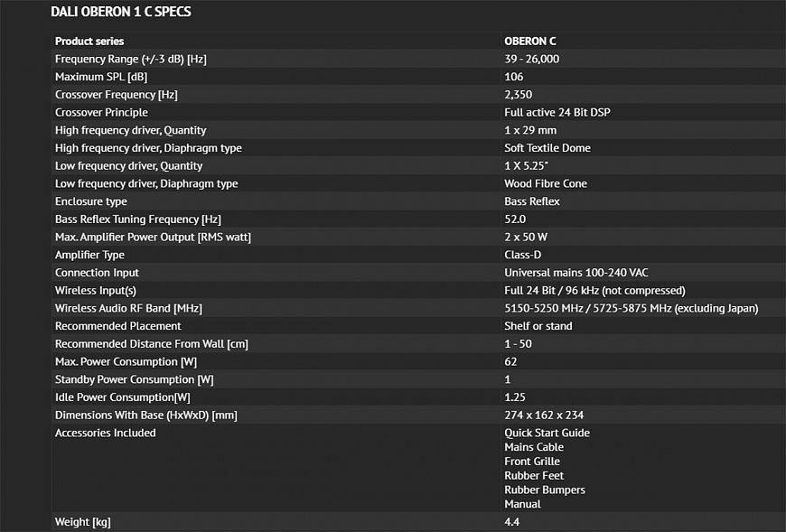786x532 pixels.
Task: Select the Maximum SPL [dB] label
Action: (x=100, y=77)
